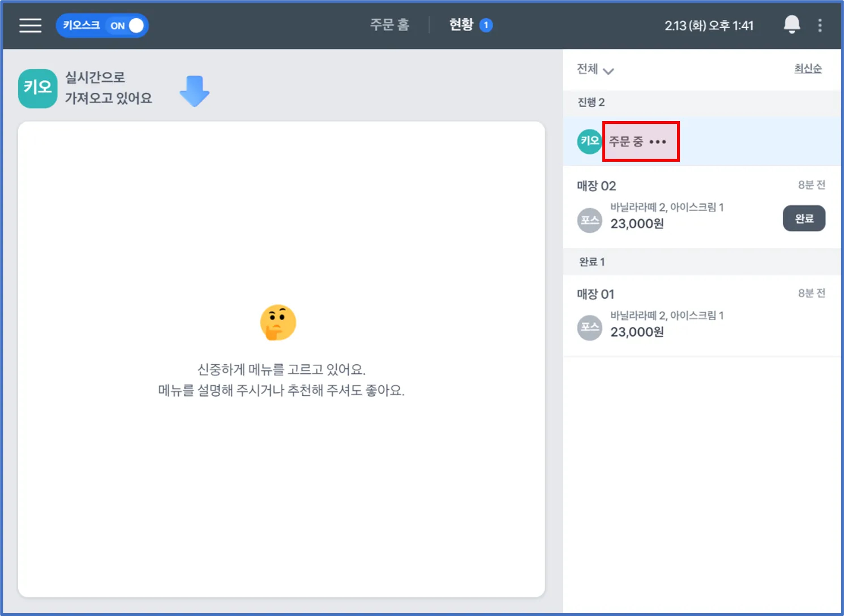Click the notification bell icon
The image size is (844, 616).
[x=791, y=25]
